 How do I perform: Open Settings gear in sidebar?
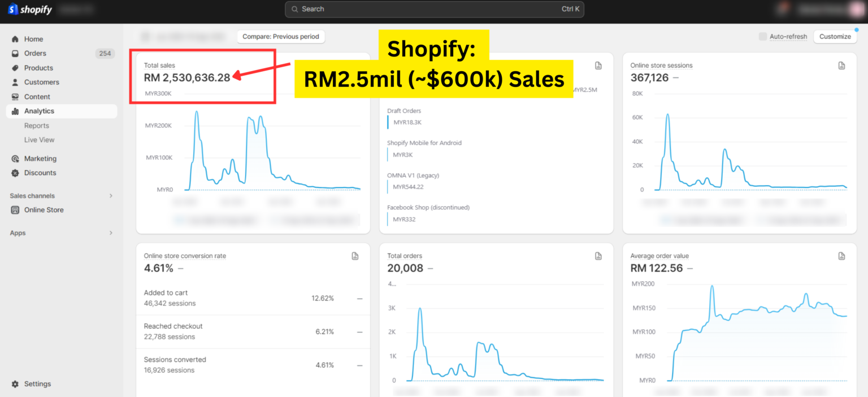tap(15, 384)
